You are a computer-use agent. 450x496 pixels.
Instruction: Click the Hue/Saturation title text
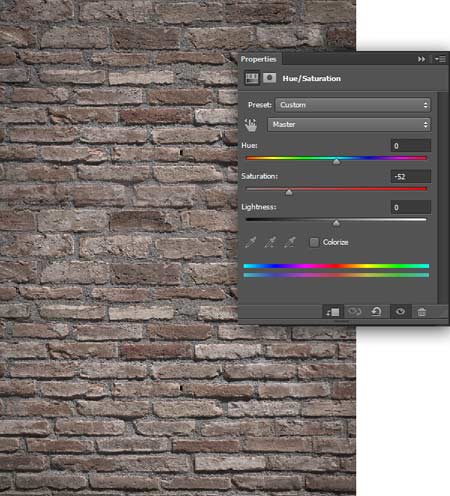pos(312,79)
